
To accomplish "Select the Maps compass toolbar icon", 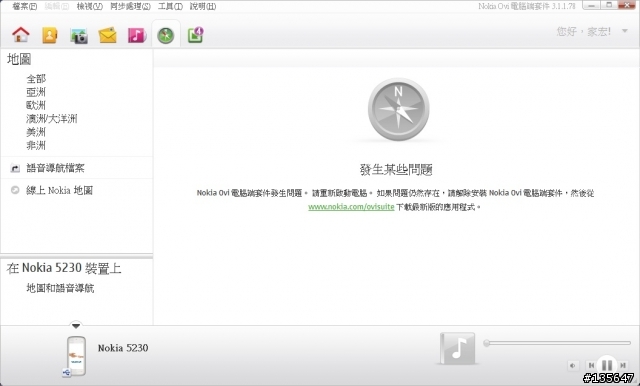I will (x=166, y=35).
